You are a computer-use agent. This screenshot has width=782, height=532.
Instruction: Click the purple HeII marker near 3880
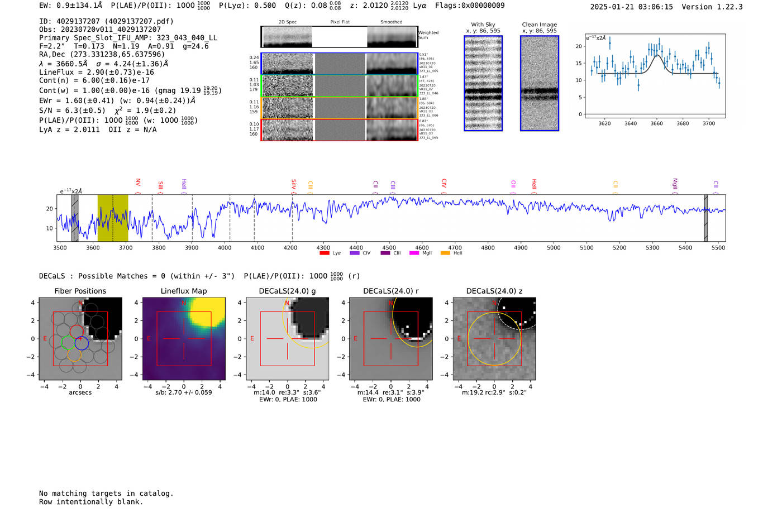(x=184, y=185)
